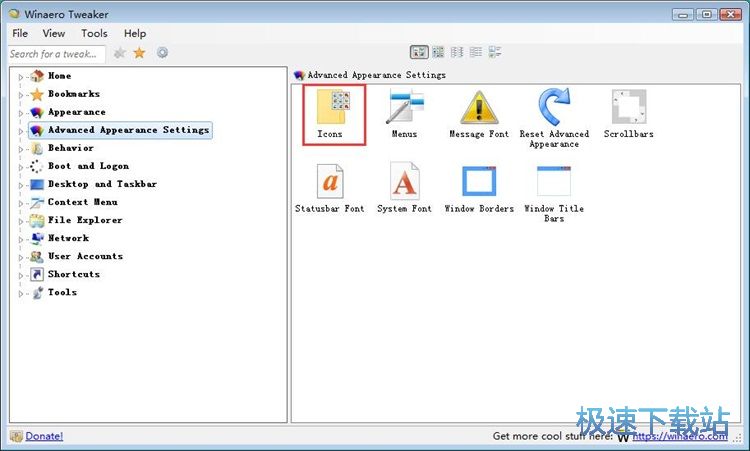Image resolution: width=750 pixels, height=451 pixels.
Task: Close the Winaero Tweaker window
Action: (x=730, y=14)
